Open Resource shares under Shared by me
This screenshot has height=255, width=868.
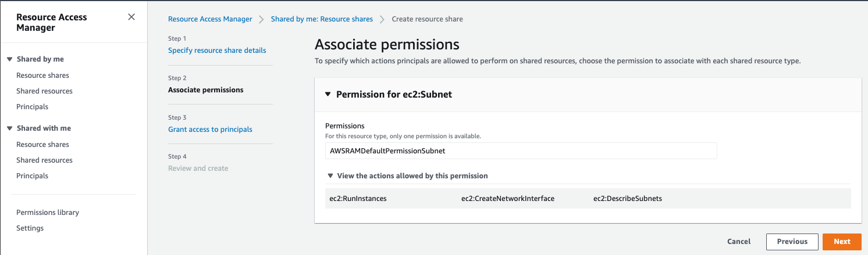pos(42,76)
